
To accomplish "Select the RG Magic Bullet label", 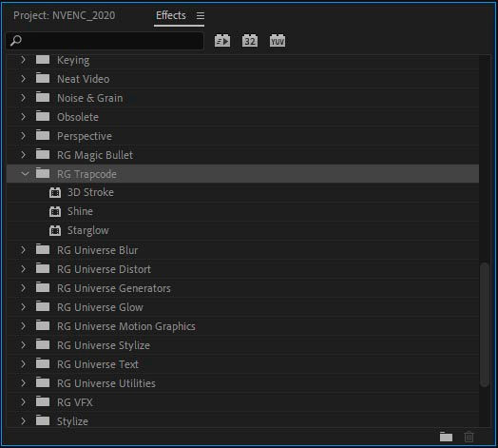I will tap(95, 155).
